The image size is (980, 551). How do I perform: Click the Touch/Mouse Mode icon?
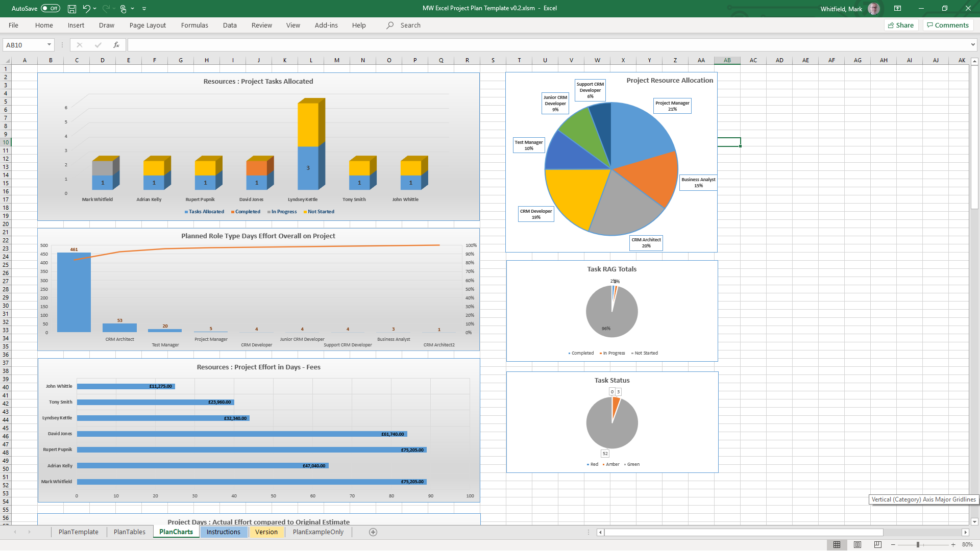point(123,9)
